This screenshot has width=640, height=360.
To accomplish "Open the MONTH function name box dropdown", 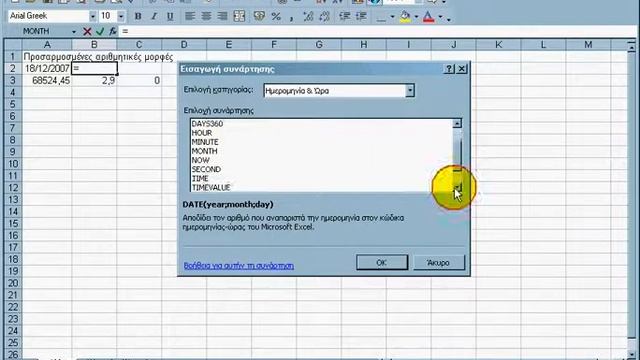I will pos(74,31).
